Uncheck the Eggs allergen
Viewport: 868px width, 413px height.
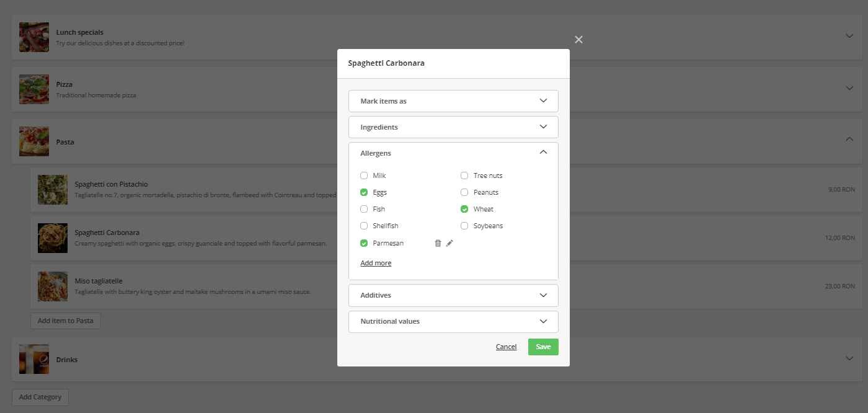point(364,192)
